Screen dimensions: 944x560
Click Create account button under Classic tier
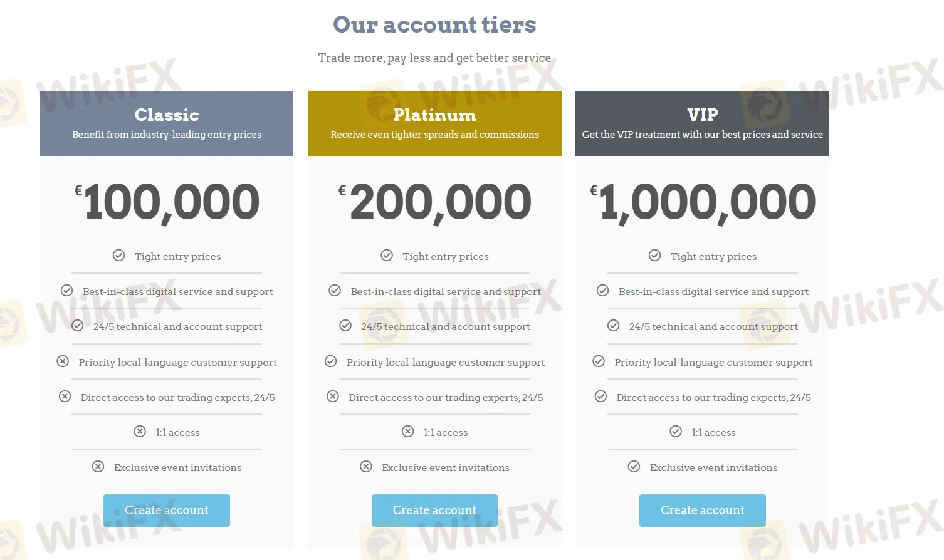pyautogui.click(x=167, y=511)
